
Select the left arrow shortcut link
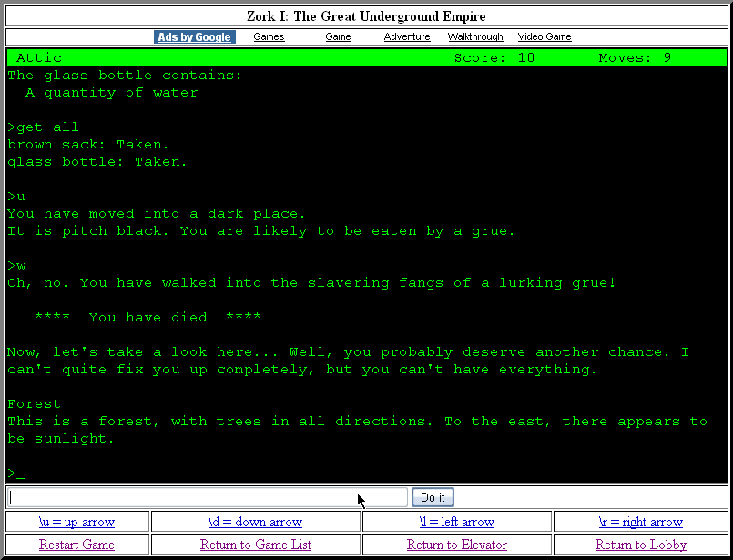[458, 522]
